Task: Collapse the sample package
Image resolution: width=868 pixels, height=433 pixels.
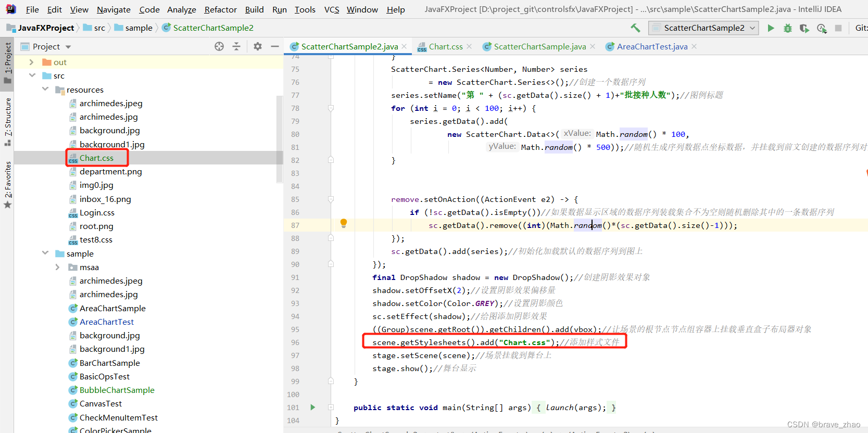Action: [45, 253]
